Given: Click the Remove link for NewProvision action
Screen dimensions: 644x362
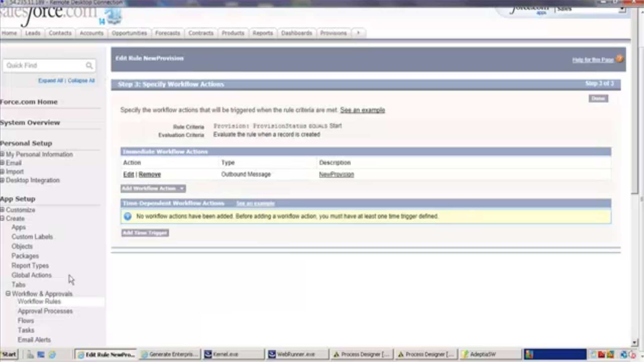Looking at the screenshot, I should point(150,174).
